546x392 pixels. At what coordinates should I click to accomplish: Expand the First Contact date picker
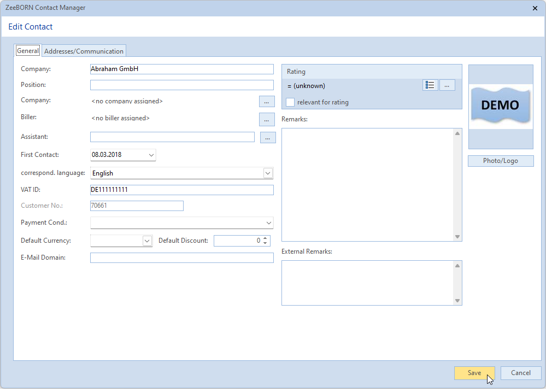click(x=151, y=155)
